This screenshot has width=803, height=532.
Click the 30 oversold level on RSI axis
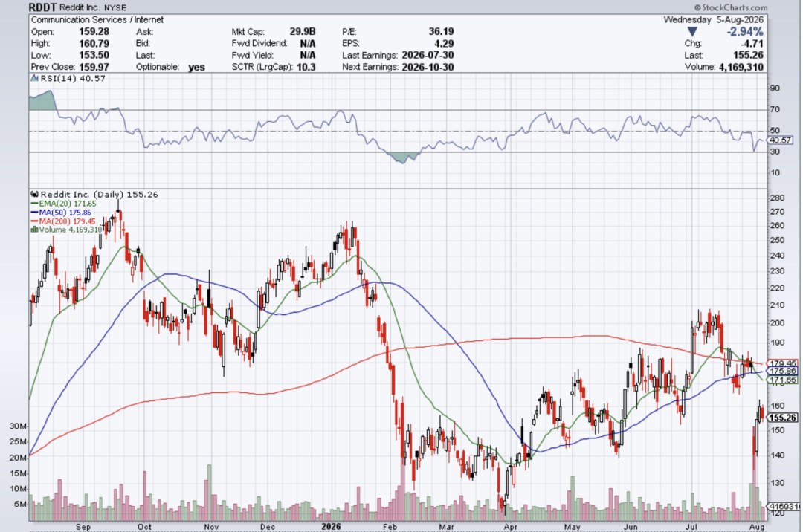click(x=775, y=152)
